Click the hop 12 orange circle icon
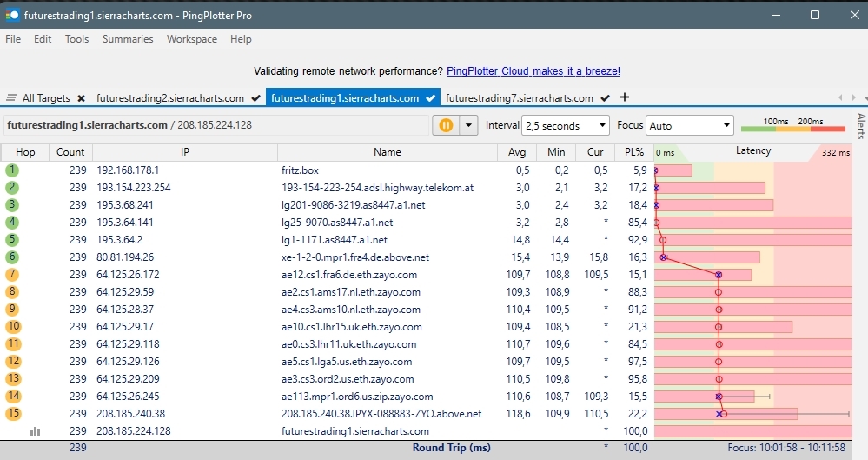 click(x=13, y=362)
